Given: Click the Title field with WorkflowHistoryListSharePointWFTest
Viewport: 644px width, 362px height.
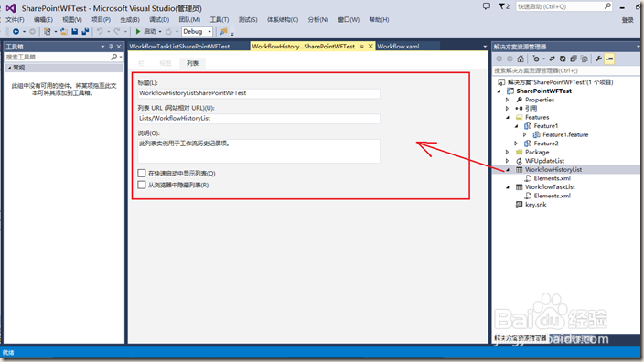Looking at the screenshot, I should coord(259,93).
